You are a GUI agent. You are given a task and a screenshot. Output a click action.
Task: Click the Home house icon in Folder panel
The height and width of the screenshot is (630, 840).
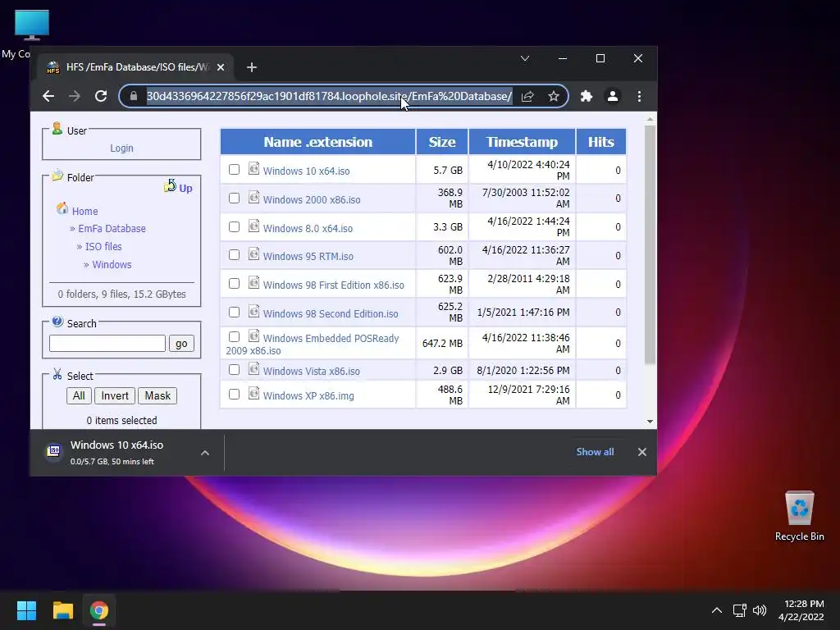[x=62, y=208]
